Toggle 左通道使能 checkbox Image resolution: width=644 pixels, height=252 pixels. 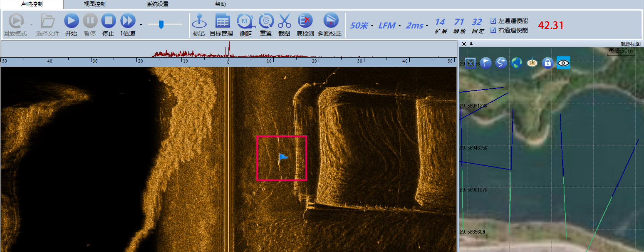(493, 21)
